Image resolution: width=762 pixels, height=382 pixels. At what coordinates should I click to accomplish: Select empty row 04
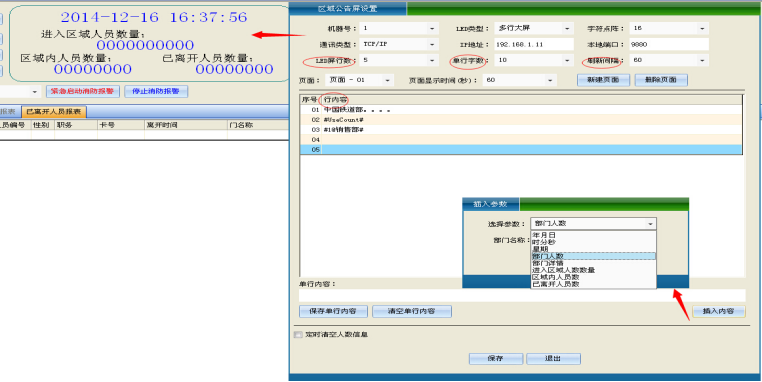(x=521, y=140)
